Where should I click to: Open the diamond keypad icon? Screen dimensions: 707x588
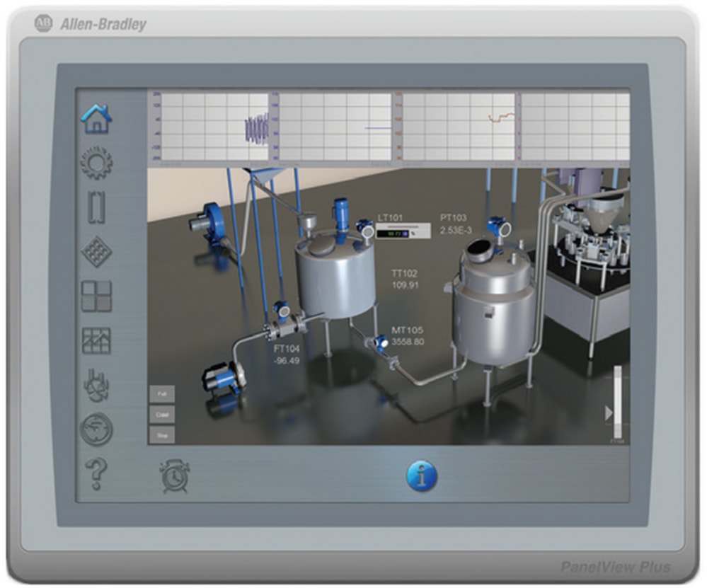tap(96, 252)
